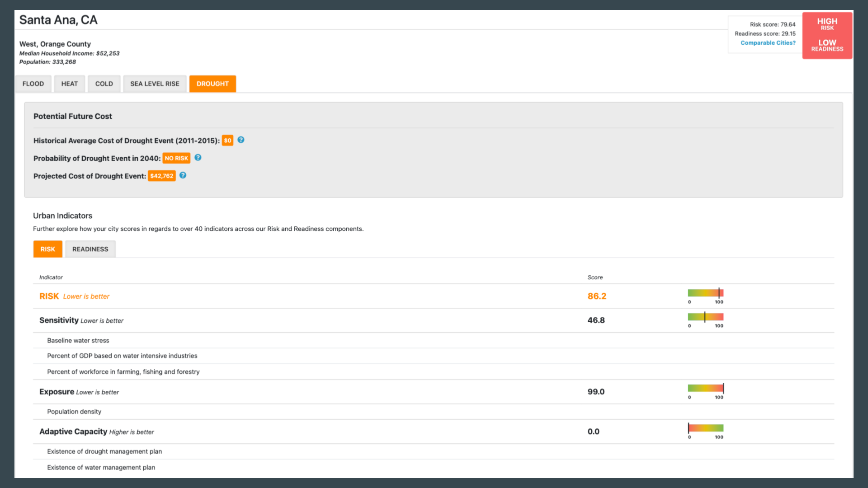Click the HIGH RISK LOW READINESS badge
This screenshot has width=868, height=488.
coord(827,35)
